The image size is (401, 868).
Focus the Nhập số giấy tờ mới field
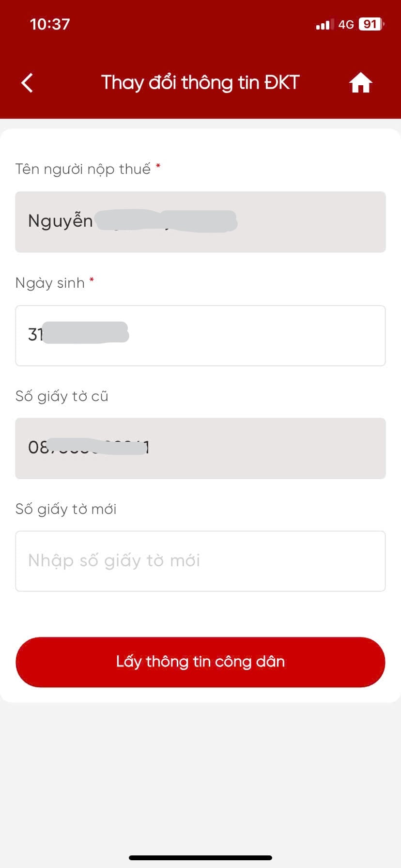(200, 561)
